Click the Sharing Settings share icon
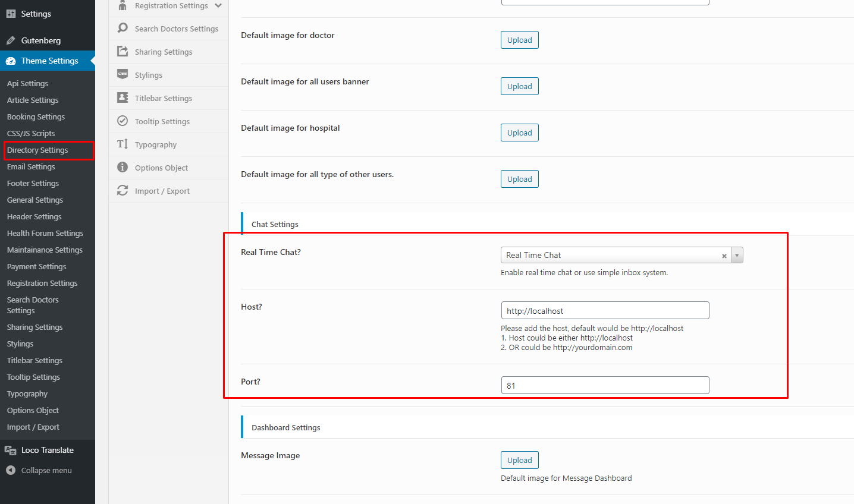The width and height of the screenshot is (854, 504). coord(123,51)
